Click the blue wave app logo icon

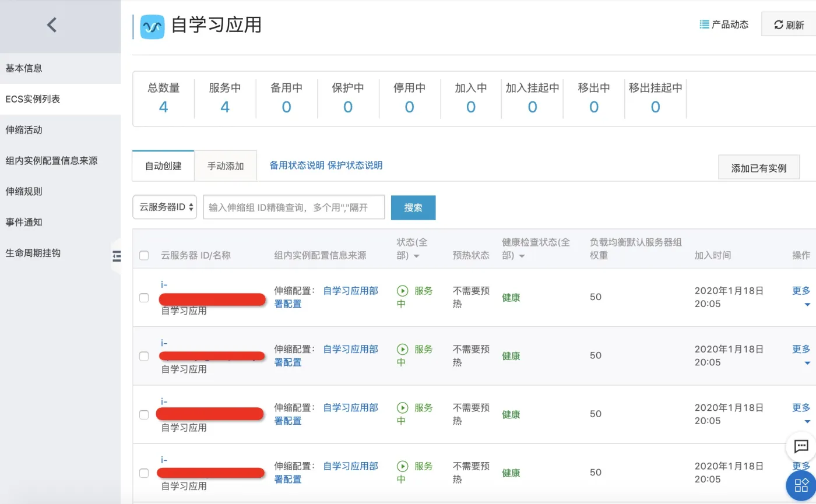[153, 27]
